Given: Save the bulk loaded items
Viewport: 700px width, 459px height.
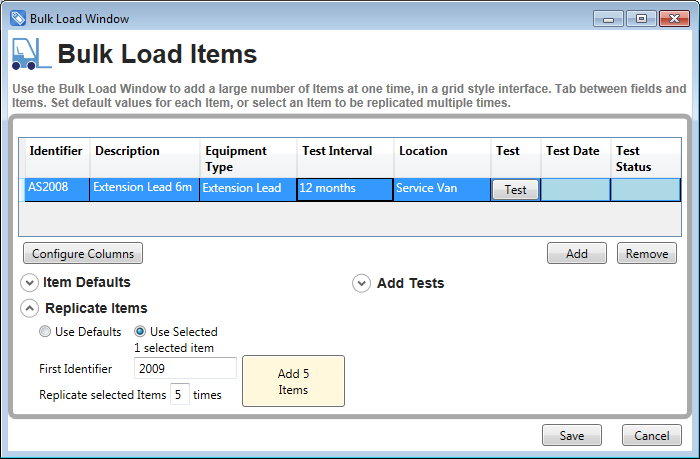Looking at the screenshot, I should (x=572, y=436).
